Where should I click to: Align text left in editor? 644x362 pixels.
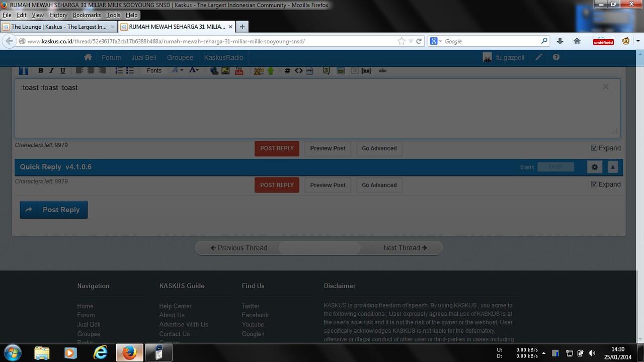79,71
